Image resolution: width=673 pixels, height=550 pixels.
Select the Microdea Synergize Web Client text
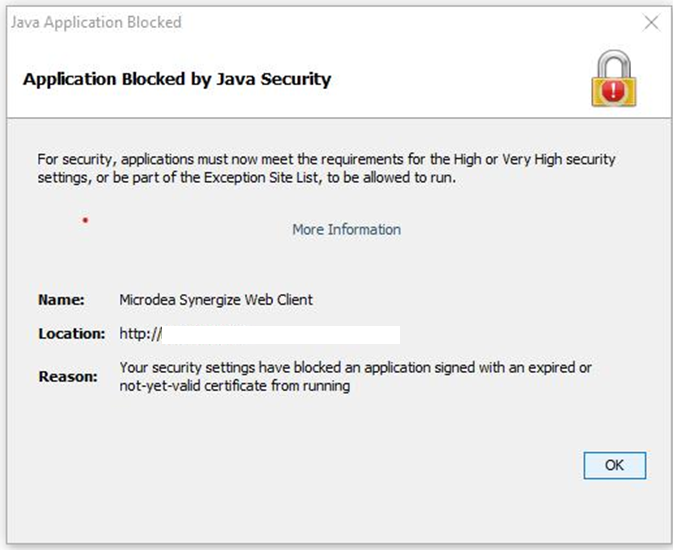216,300
